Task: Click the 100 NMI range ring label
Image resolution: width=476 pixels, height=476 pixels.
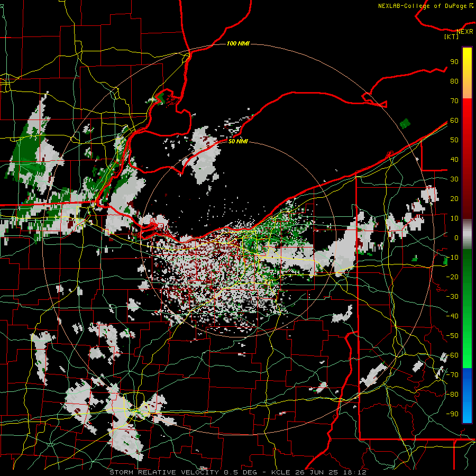Action: point(238,43)
